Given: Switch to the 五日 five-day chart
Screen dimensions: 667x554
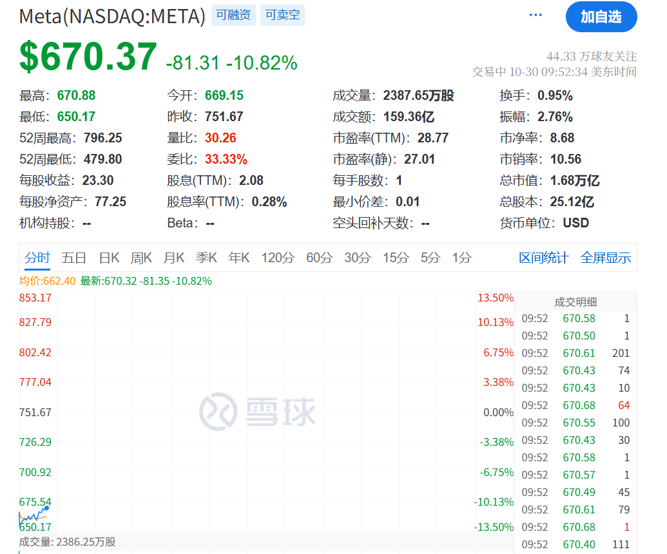Looking at the screenshot, I should pyautogui.click(x=74, y=258).
